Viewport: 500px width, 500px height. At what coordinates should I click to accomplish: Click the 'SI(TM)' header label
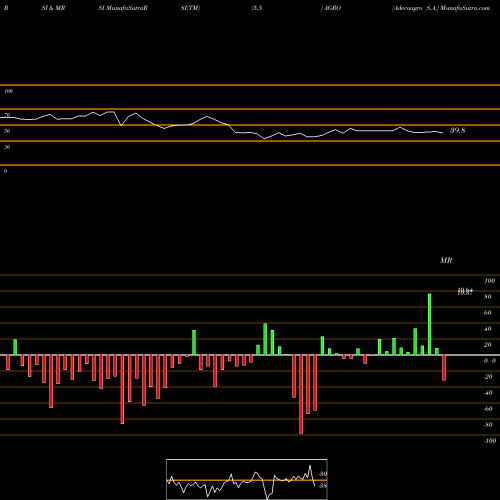[x=190, y=8]
